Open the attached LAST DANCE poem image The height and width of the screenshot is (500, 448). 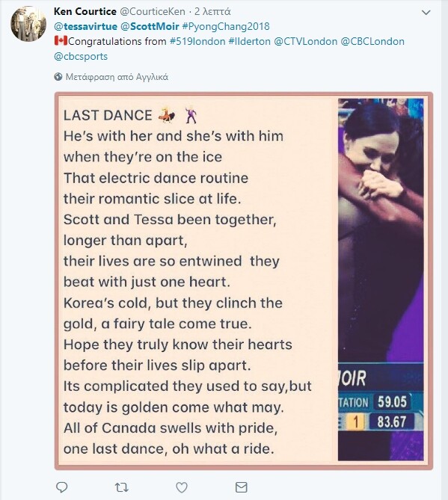244,281
